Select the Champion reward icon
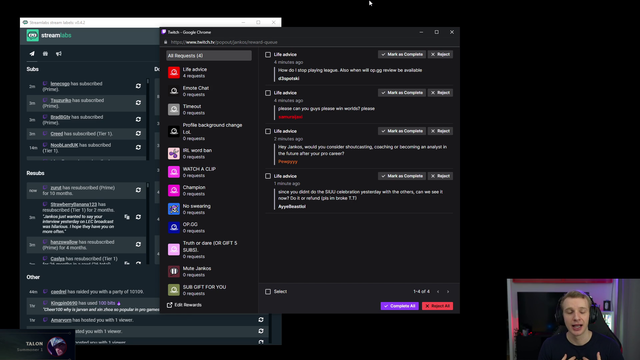The image size is (640, 360). pyautogui.click(x=173, y=190)
